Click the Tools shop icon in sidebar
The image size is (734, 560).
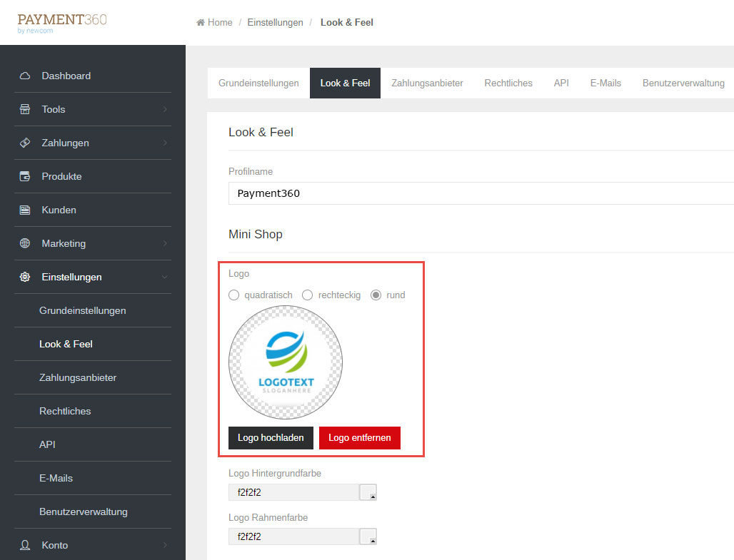pos(25,109)
